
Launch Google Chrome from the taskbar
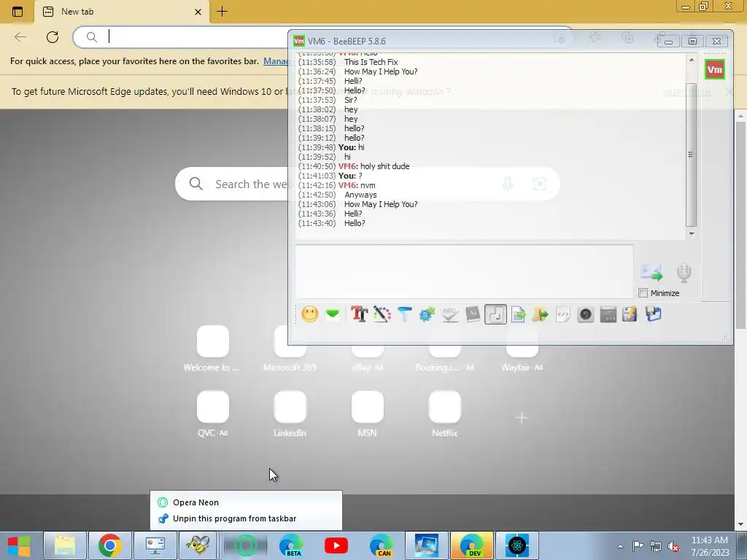[x=109, y=545]
